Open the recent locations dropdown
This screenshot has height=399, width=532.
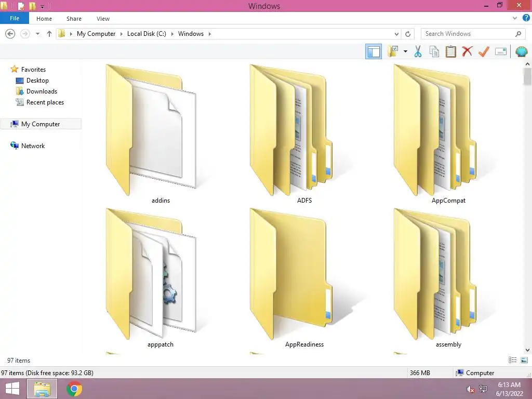(x=37, y=34)
